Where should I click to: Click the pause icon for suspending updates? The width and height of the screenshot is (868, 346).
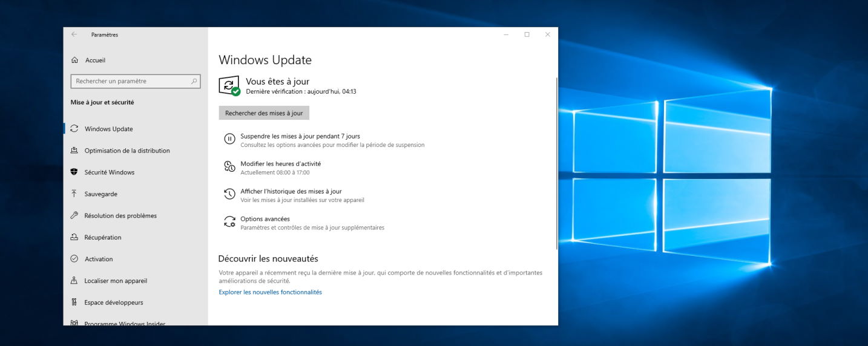[229, 139]
